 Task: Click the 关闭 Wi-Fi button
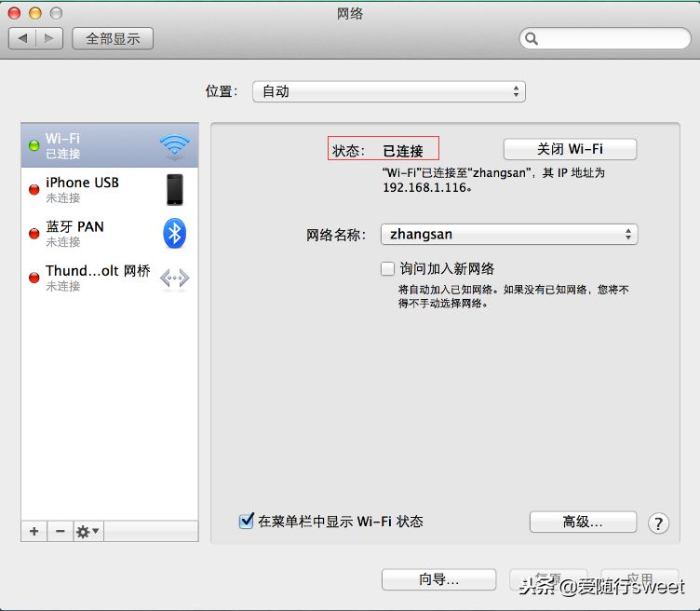570,149
